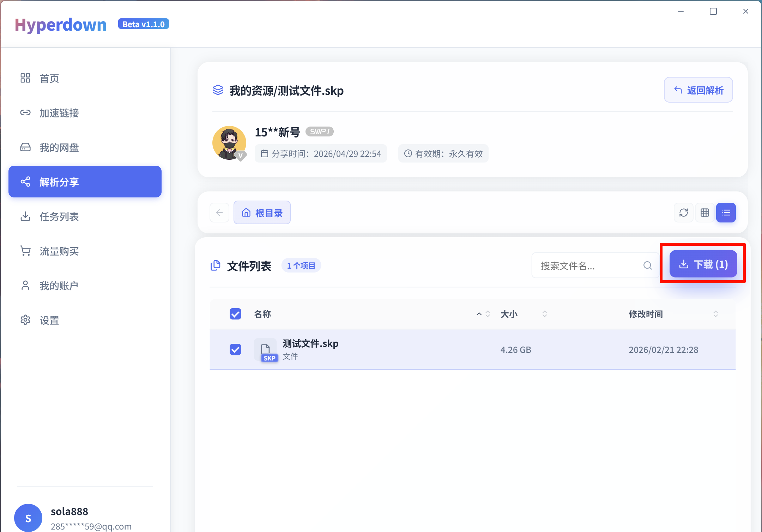Switch to list view
The image size is (762, 532).
pos(726,213)
